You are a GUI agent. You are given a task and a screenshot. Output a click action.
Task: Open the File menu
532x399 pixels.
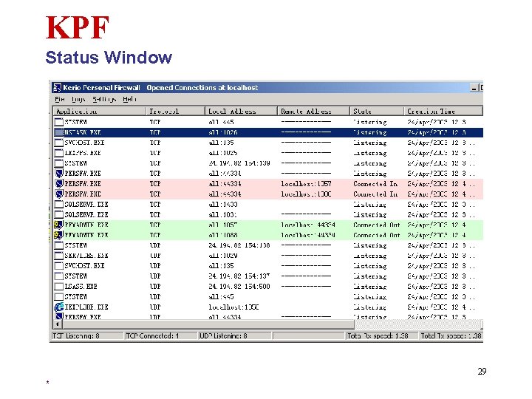pos(59,99)
